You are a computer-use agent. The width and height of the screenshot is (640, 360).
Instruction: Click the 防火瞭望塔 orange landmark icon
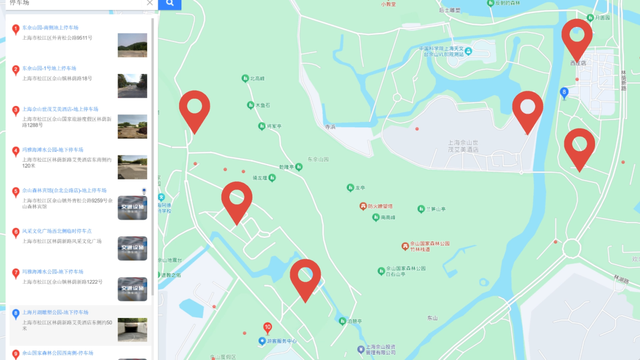(363, 206)
